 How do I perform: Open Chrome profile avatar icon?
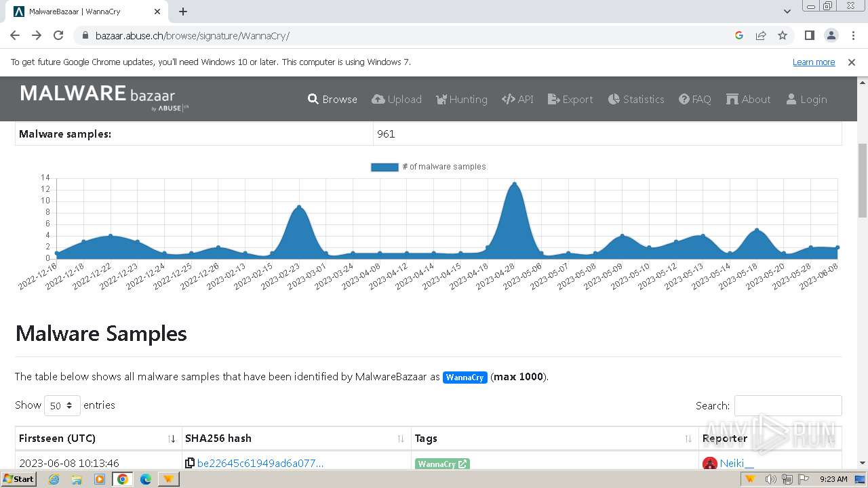[x=831, y=35]
